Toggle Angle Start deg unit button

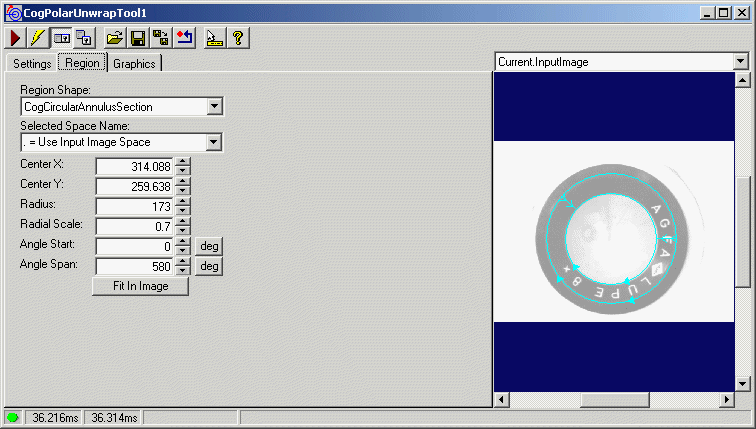click(x=209, y=246)
